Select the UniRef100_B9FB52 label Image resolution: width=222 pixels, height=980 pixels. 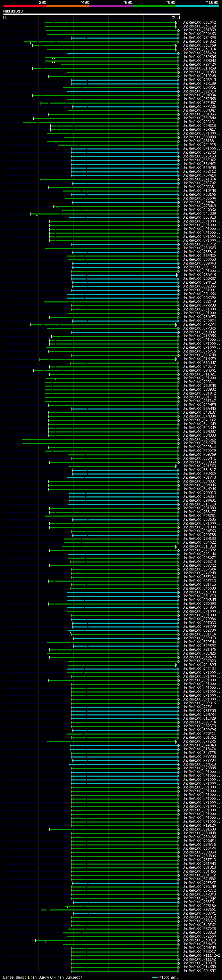pos(199,41)
